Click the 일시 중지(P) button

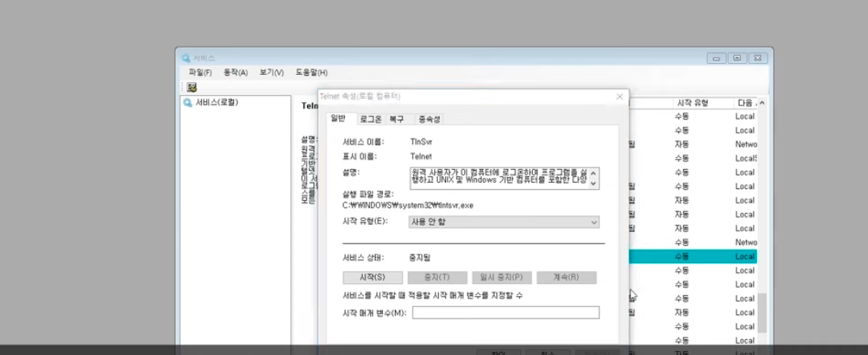point(502,277)
